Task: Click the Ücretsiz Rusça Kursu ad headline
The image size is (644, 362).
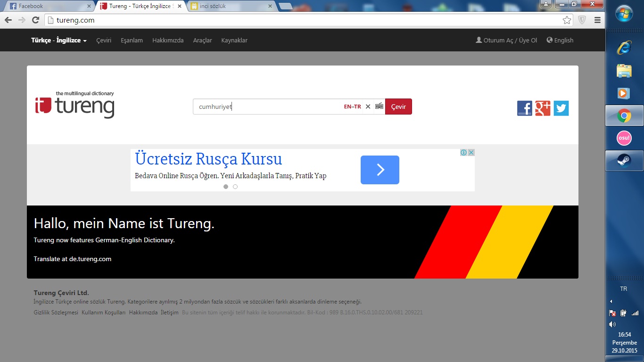Action: click(x=208, y=159)
